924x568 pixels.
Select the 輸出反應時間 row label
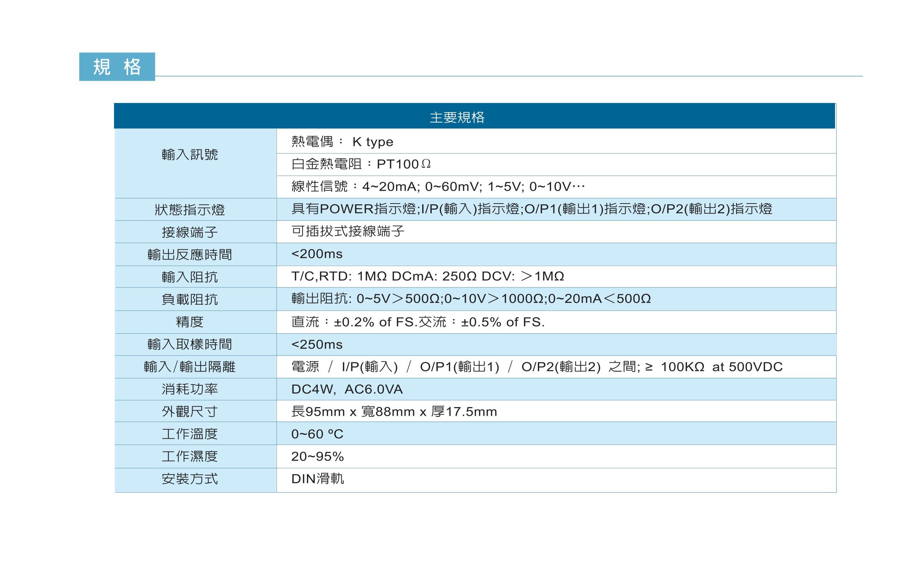190,255
